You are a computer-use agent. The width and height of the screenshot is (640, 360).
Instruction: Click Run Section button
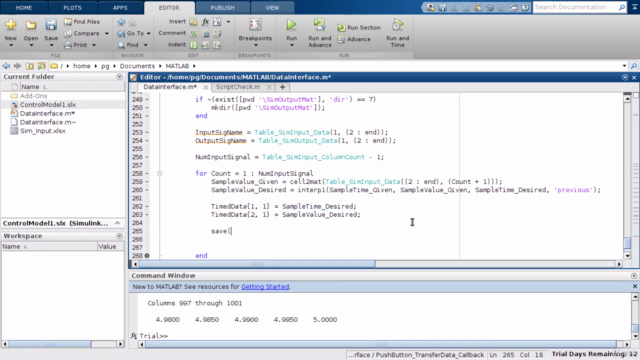tap(359, 27)
